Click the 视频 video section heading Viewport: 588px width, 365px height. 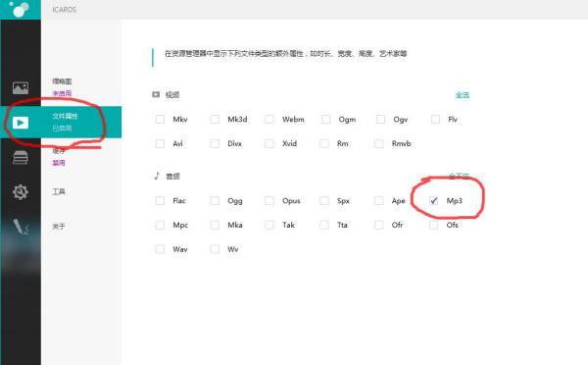(172, 95)
